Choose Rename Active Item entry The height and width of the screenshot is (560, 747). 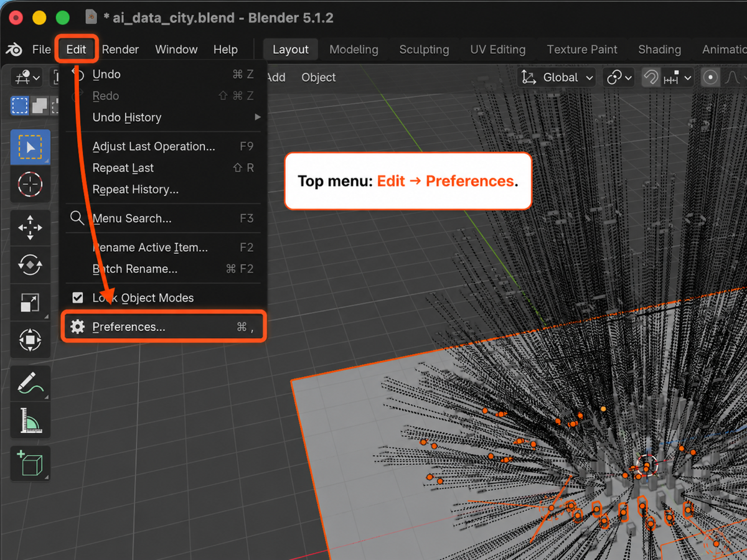coord(163,248)
